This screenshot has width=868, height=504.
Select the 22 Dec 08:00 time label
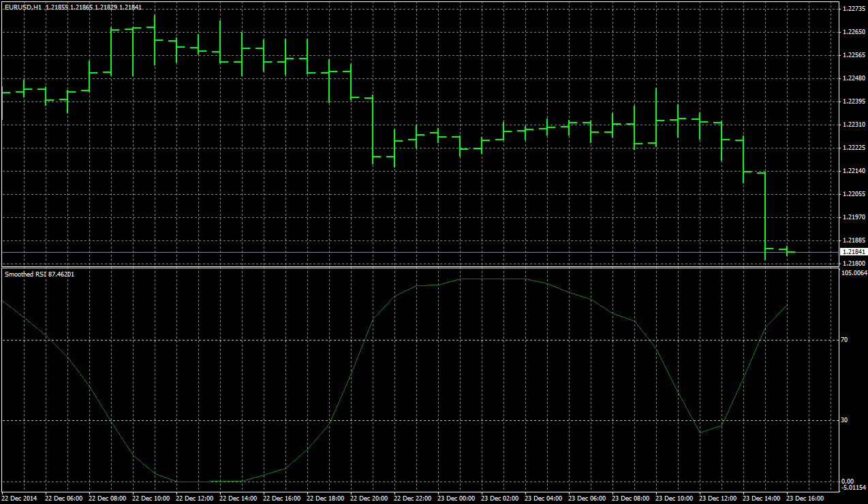pos(108,499)
